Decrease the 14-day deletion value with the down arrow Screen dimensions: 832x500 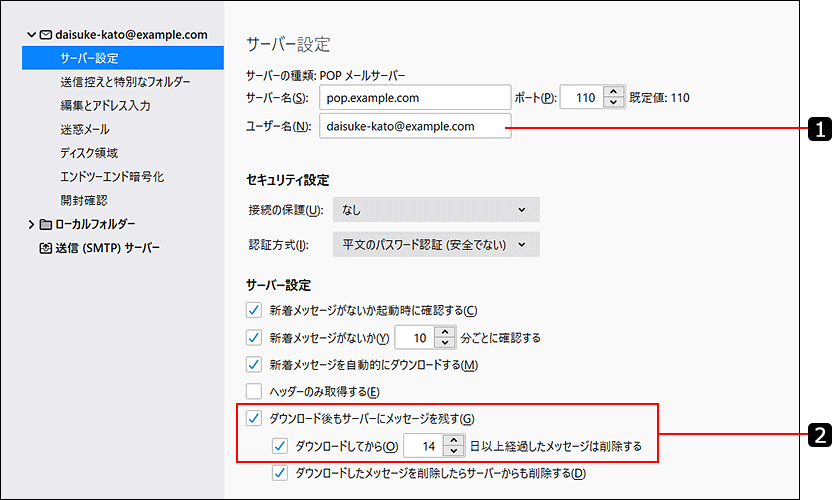pyautogui.click(x=455, y=451)
